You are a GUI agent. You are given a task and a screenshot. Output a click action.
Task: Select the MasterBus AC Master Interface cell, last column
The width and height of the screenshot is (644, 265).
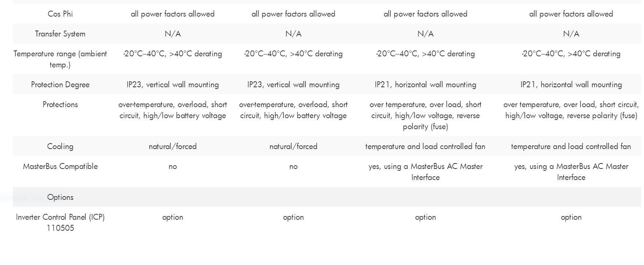pyautogui.click(x=571, y=172)
